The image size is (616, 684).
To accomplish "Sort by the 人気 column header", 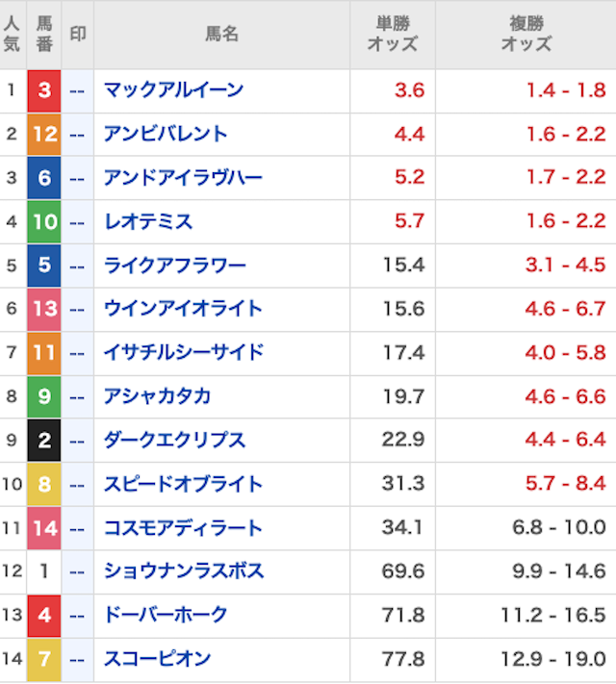I will point(12,34).
